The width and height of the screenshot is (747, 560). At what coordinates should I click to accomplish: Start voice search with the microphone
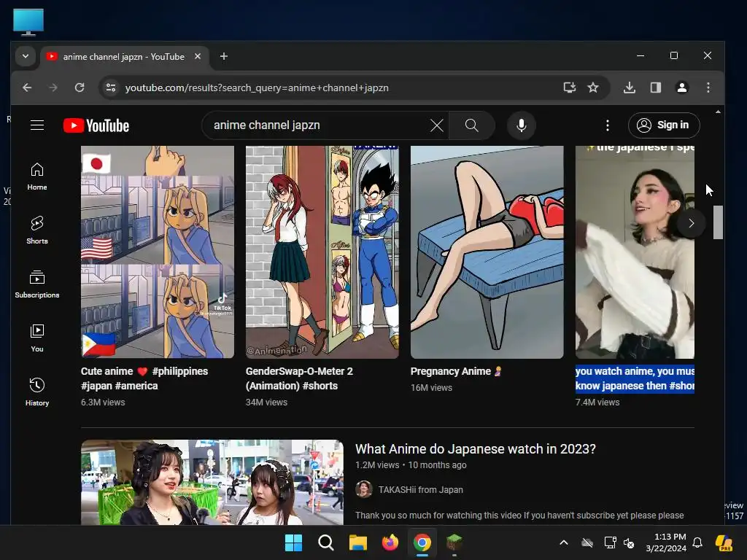click(522, 125)
